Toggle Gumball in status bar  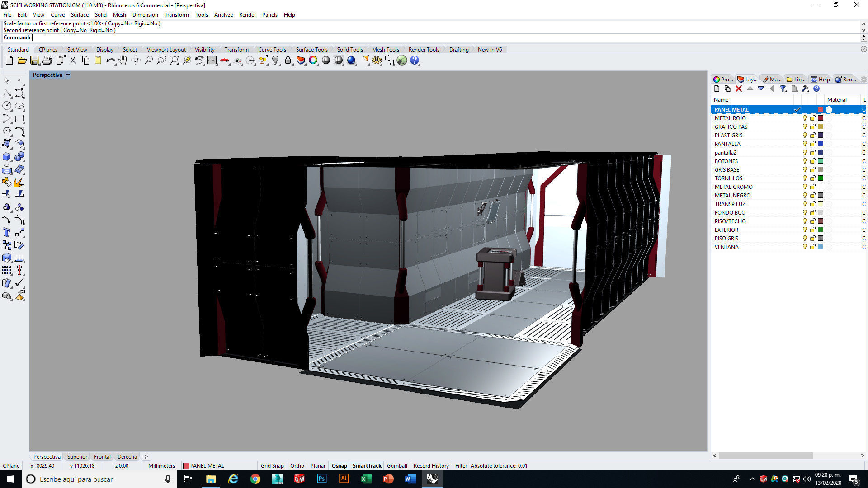pyautogui.click(x=397, y=466)
